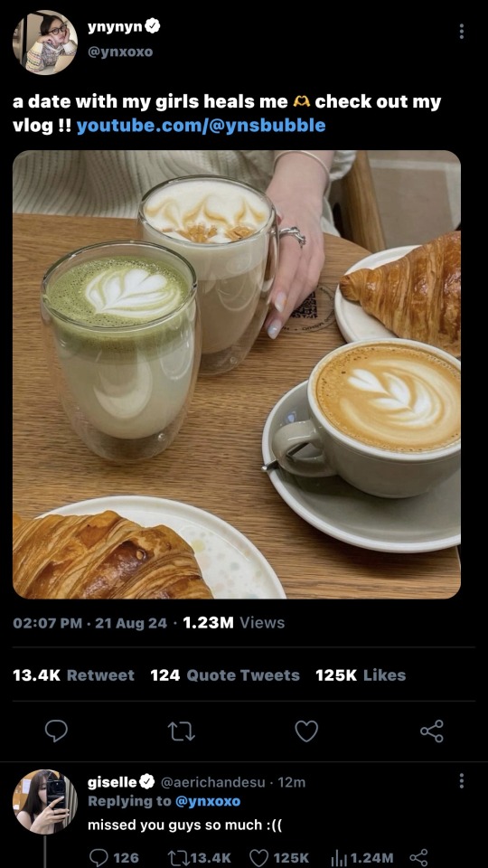Open the 124 Quote Tweets list
Viewport: 488px width, 868px height.
point(225,675)
